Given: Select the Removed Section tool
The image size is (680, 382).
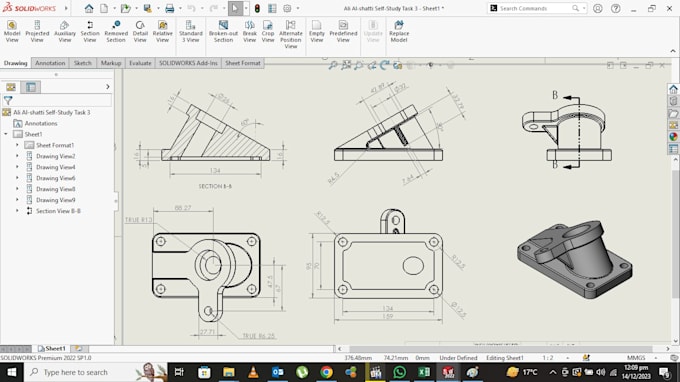Looking at the screenshot, I should [116, 32].
